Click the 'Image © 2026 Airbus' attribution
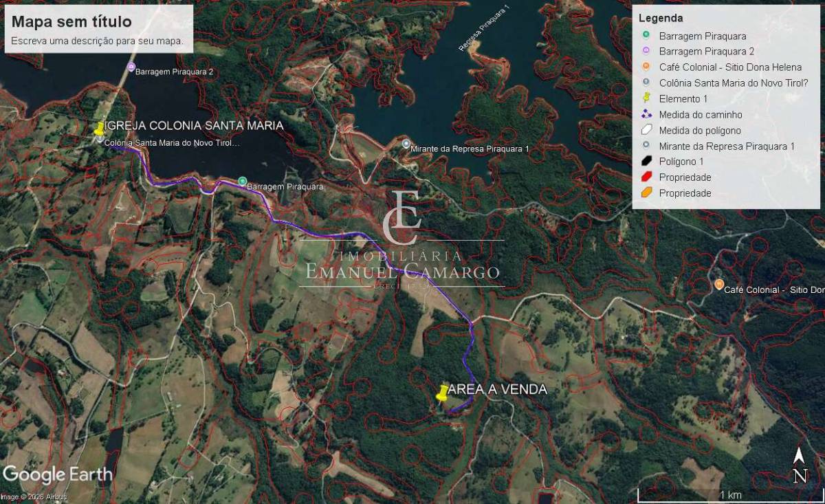The width and height of the screenshot is (825, 504). click(34, 496)
